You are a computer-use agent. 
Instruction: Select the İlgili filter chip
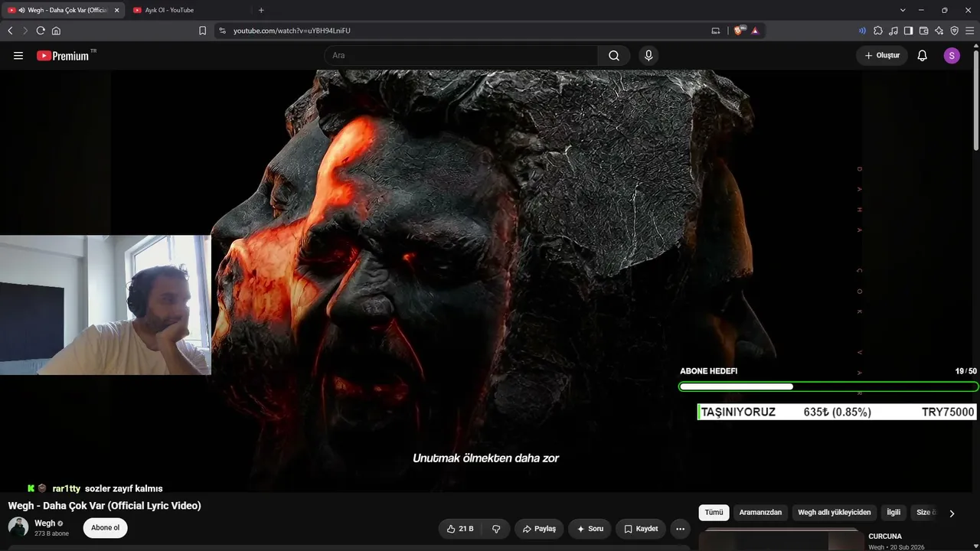click(893, 512)
